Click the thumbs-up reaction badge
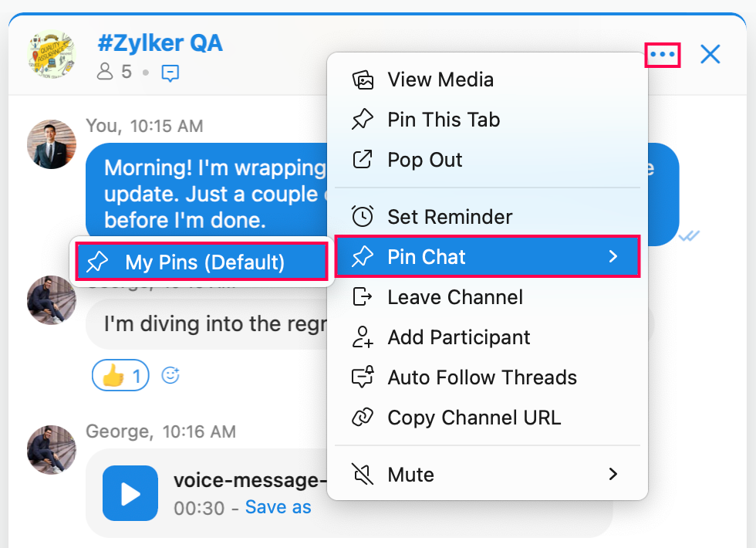756x548 pixels. coord(120,376)
